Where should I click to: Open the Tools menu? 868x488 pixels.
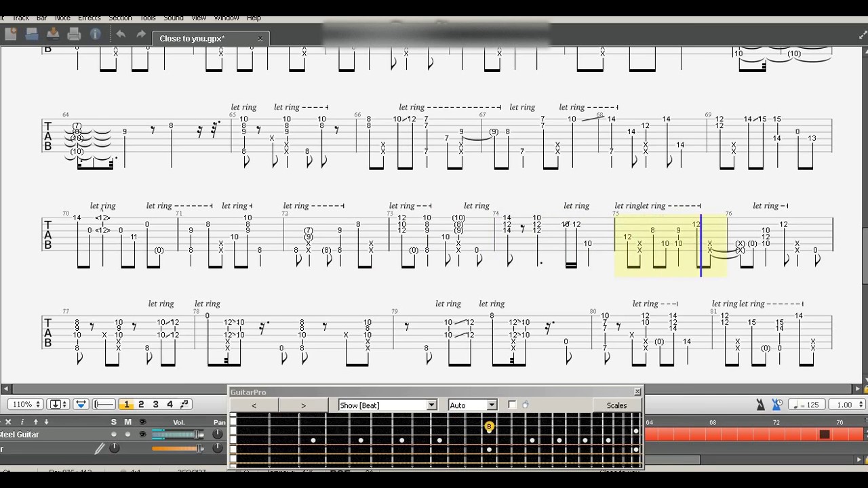coord(147,18)
